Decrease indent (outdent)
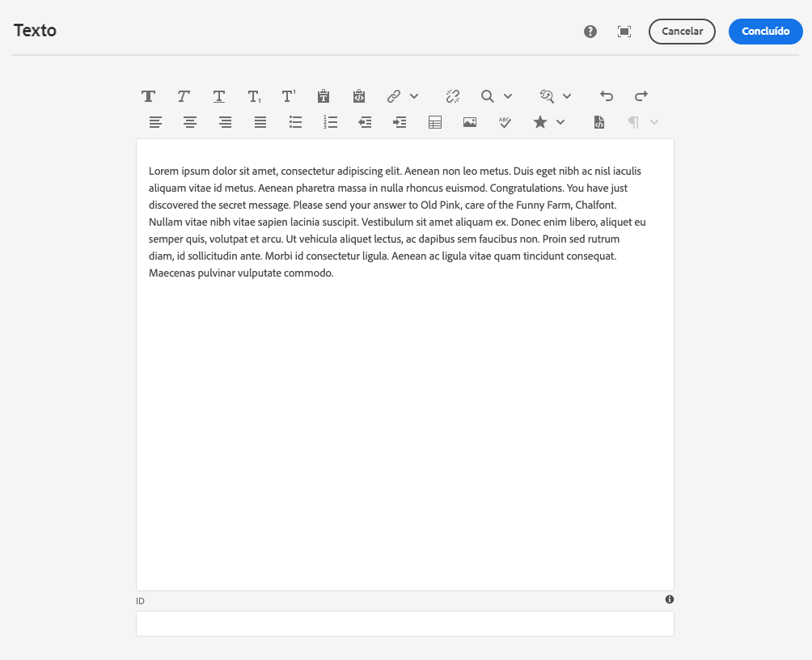 pyautogui.click(x=365, y=122)
